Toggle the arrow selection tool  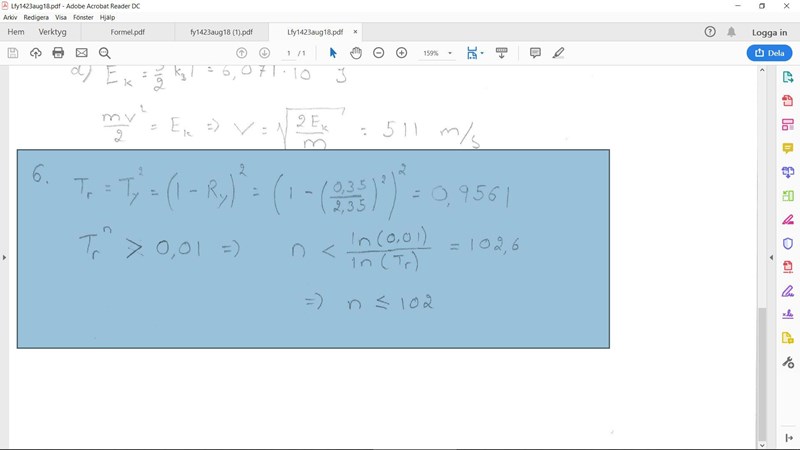pos(333,53)
